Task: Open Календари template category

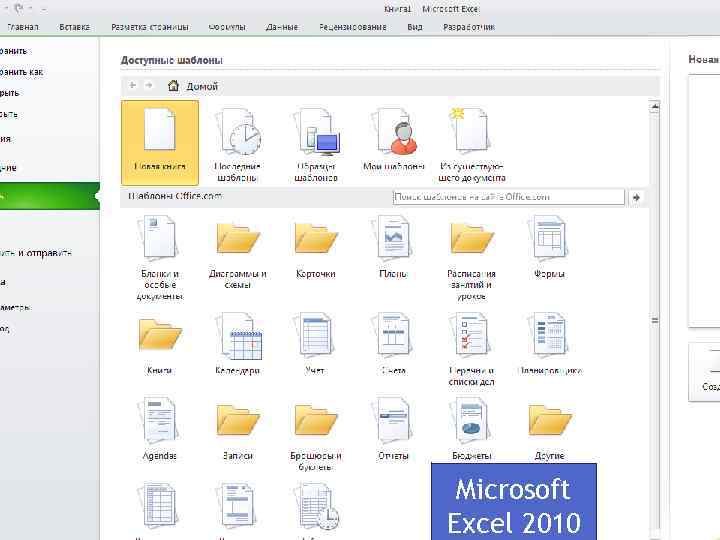Action: coord(238,343)
